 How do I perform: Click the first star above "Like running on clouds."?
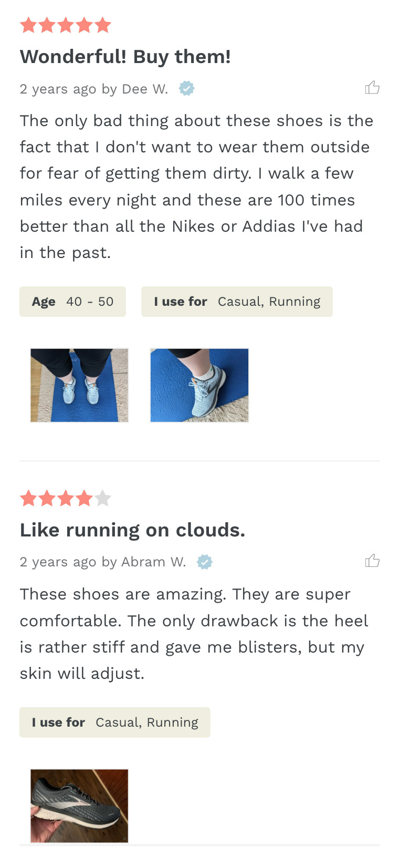[x=28, y=498]
